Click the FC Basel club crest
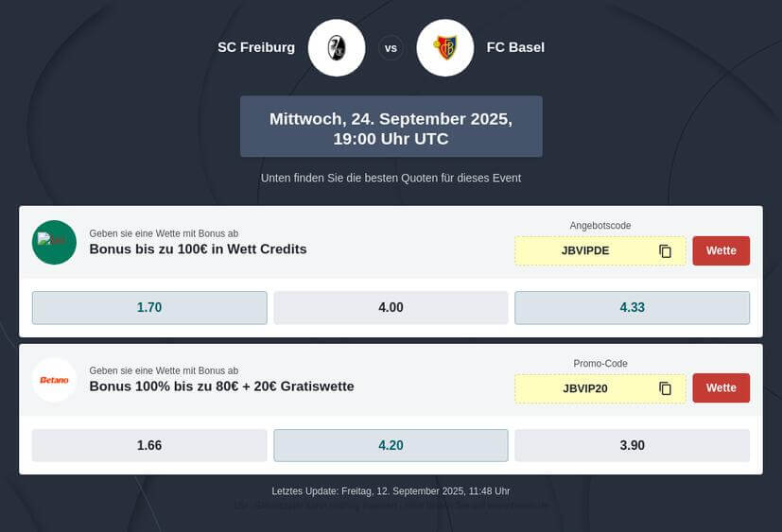782x532 pixels. point(444,48)
